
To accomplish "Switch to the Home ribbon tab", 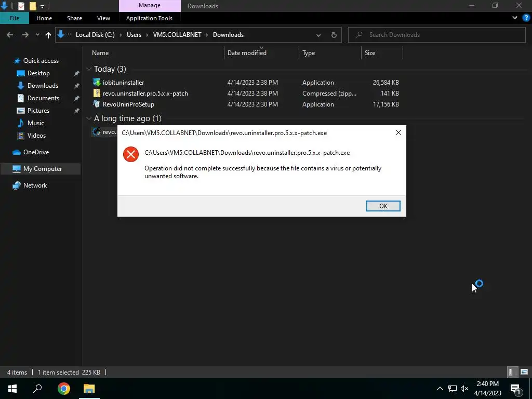I will click(44, 18).
